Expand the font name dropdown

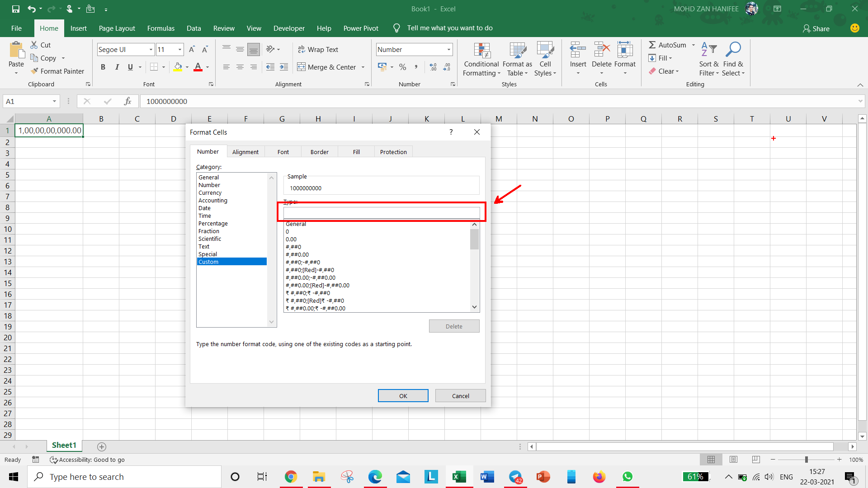pyautogui.click(x=151, y=49)
